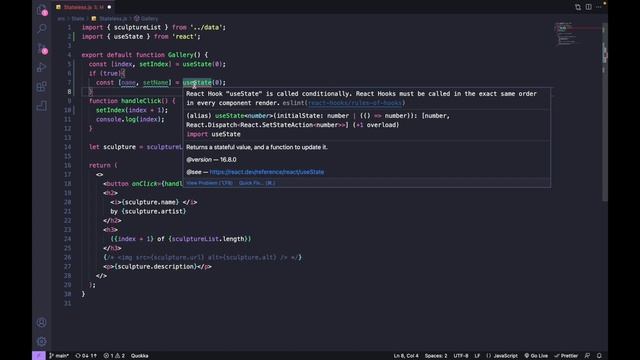The image size is (640, 360).
Task: Click the return keyword on line 16
Action: [x=100, y=165]
